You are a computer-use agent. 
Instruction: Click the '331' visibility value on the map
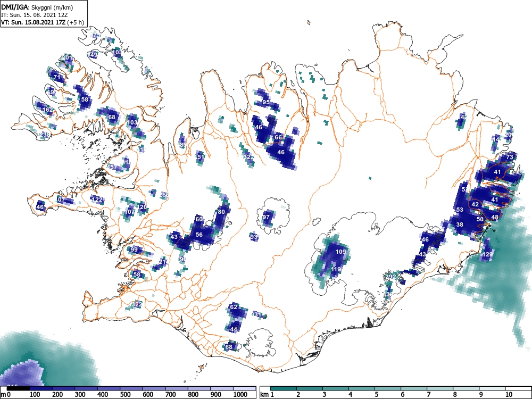click(257, 315)
